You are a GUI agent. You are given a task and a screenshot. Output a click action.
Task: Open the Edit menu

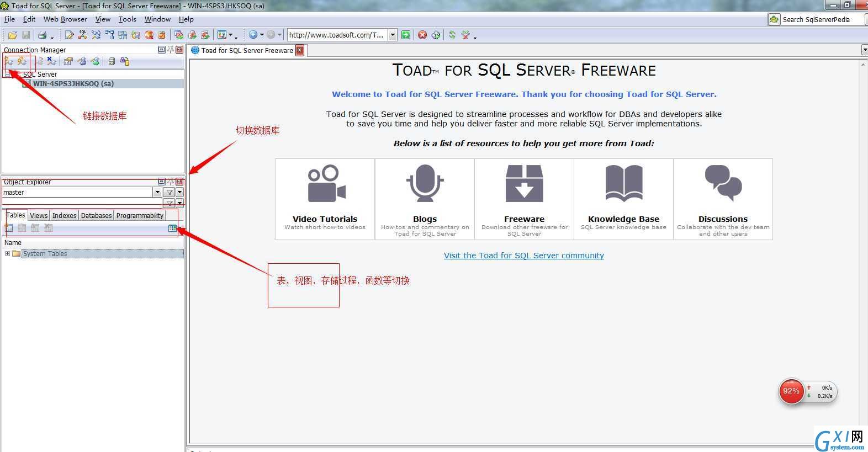tap(29, 19)
